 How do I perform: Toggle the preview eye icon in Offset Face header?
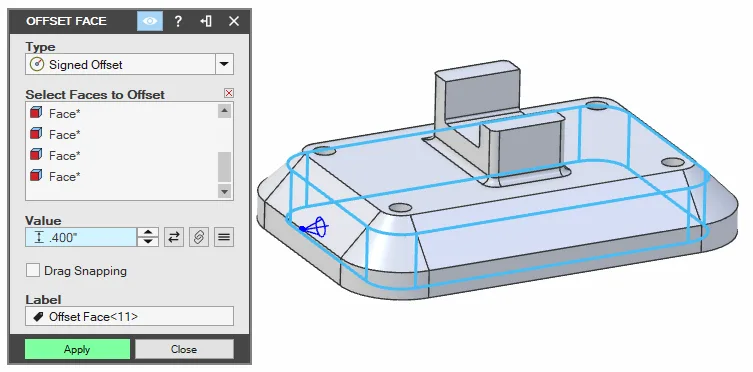pos(150,21)
